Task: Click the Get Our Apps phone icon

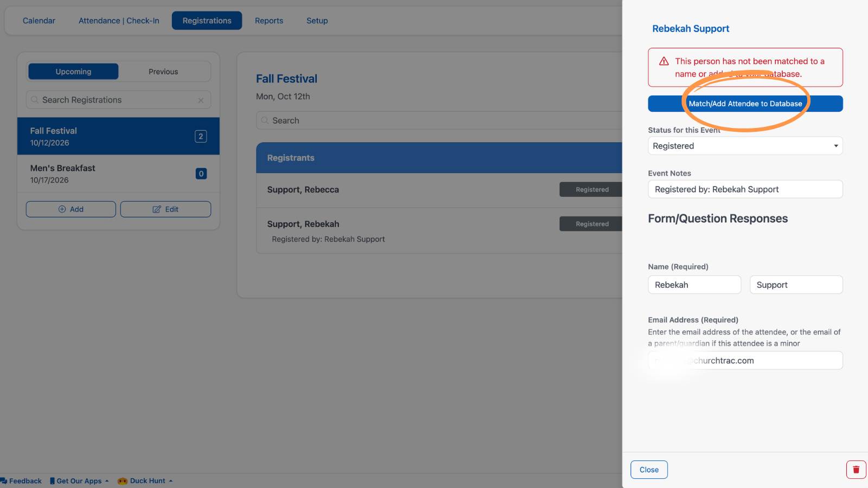Action: 52,481
